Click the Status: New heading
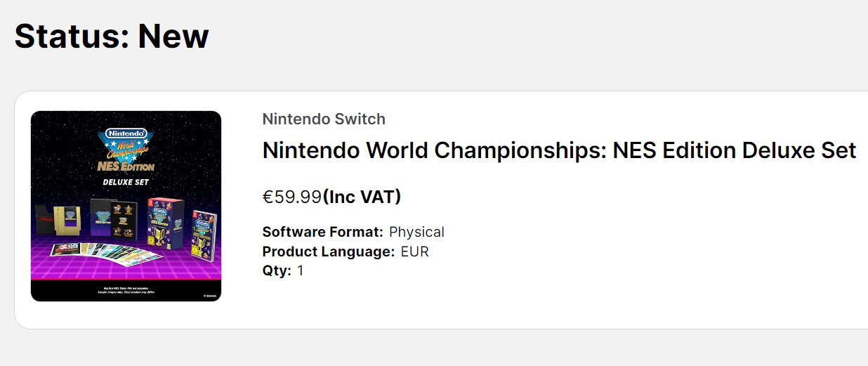Viewport: 868px width, 366px height. tap(112, 36)
